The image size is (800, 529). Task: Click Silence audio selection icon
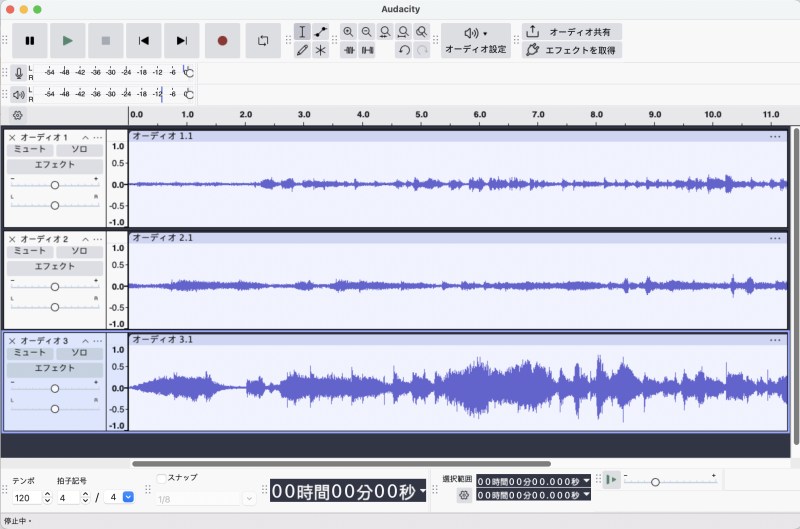367,50
